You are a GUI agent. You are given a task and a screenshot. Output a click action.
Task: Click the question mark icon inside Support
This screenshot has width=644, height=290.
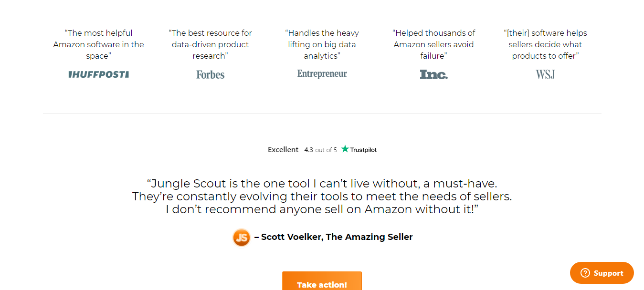click(x=584, y=273)
